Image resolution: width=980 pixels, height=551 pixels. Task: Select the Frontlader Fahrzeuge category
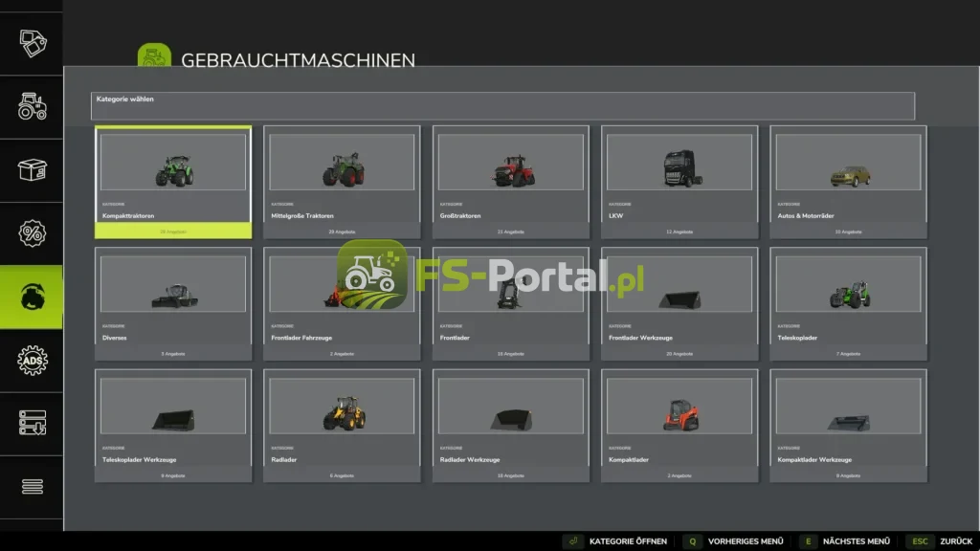[x=342, y=303]
